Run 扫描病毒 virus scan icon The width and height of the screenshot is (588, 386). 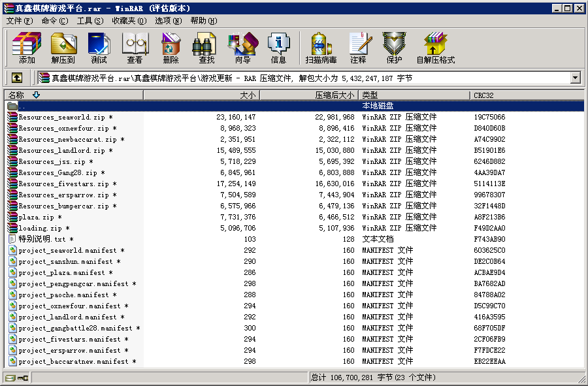pyautogui.click(x=321, y=48)
